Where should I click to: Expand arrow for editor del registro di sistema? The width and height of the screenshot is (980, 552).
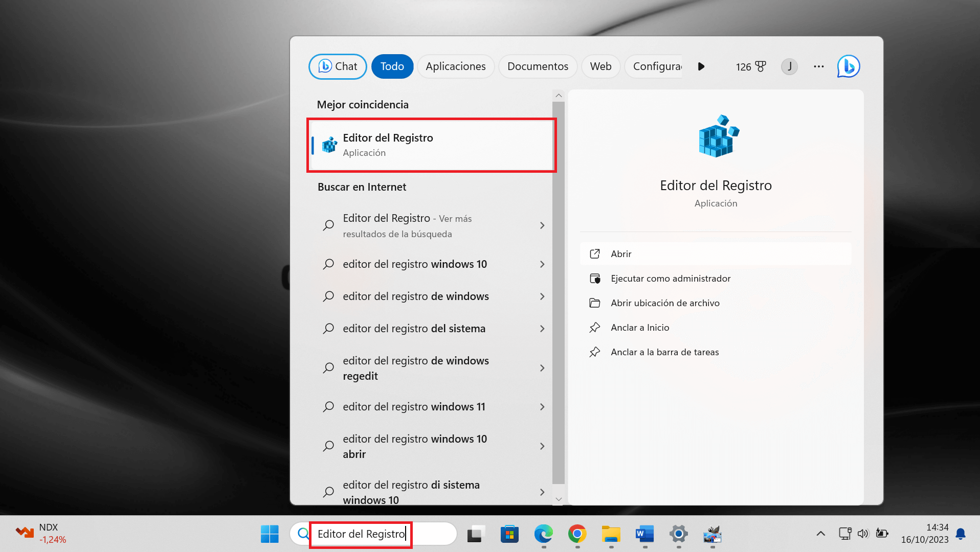click(542, 492)
